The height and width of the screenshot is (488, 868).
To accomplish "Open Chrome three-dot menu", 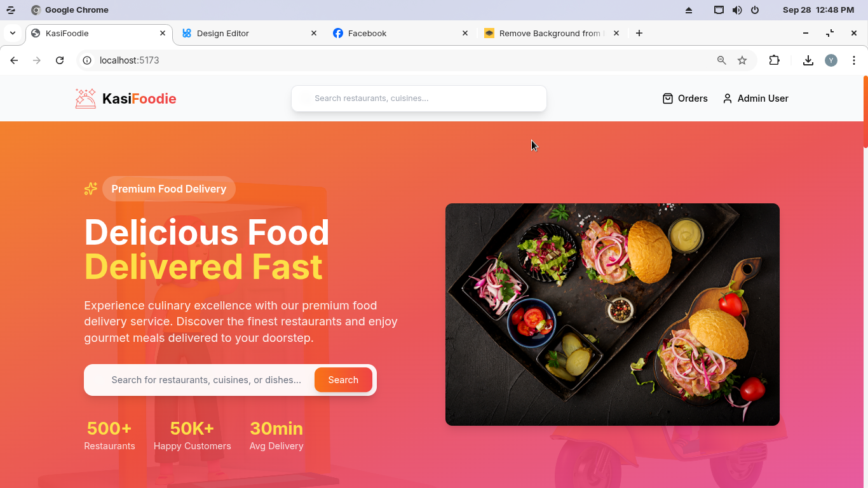I will coord(854,60).
